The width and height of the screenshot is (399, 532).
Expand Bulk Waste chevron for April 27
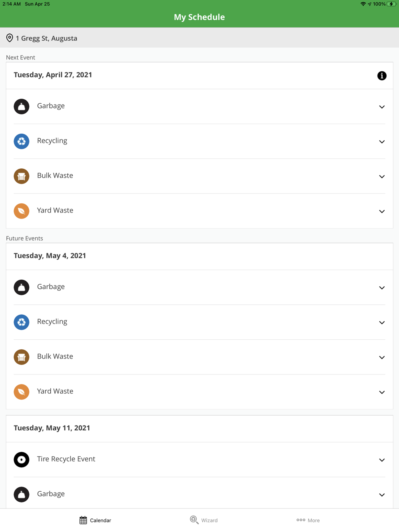[x=381, y=177]
